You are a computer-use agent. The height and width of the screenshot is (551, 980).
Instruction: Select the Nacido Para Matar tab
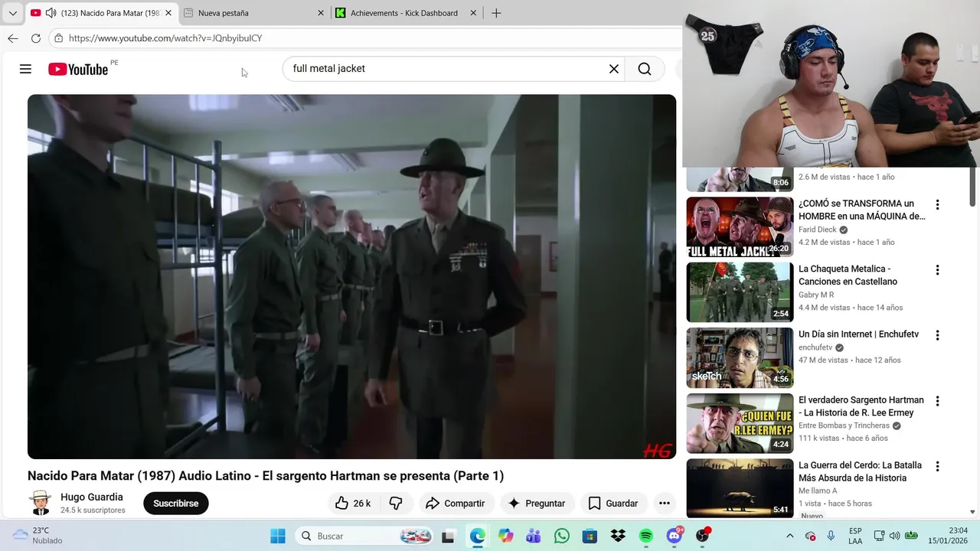tap(100, 13)
